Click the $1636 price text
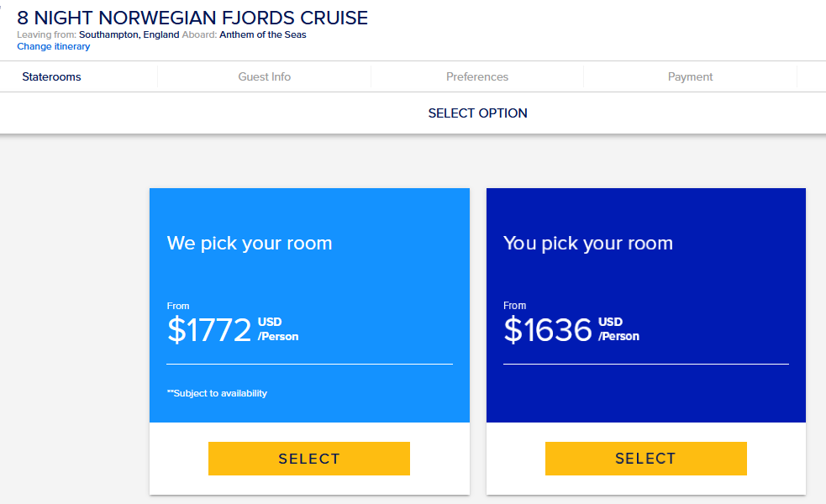The width and height of the screenshot is (826, 504). [548, 329]
